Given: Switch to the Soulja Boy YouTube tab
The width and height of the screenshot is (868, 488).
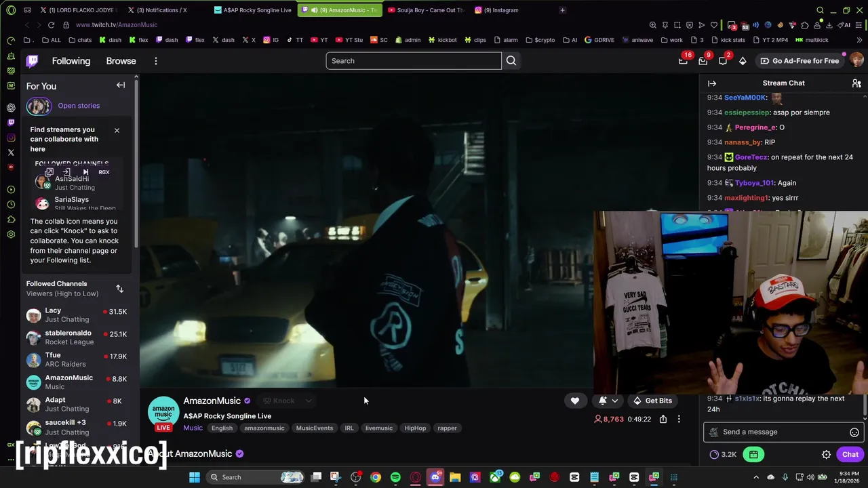Looking at the screenshot, I should tap(426, 10).
